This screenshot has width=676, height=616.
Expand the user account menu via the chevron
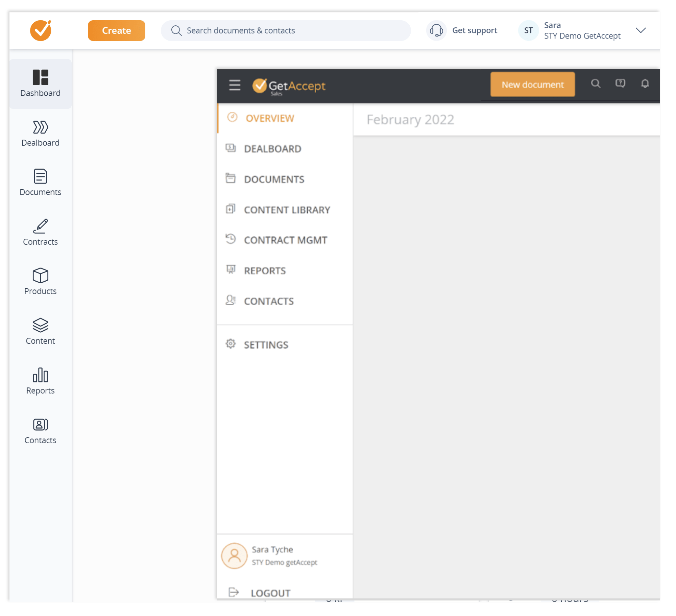pyautogui.click(x=641, y=30)
